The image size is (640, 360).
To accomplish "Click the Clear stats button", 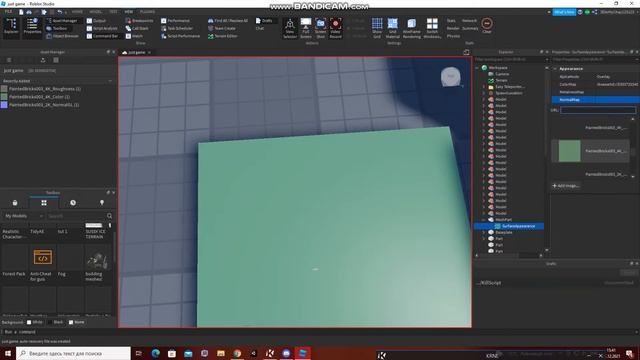I will pyautogui.click(x=487, y=25).
